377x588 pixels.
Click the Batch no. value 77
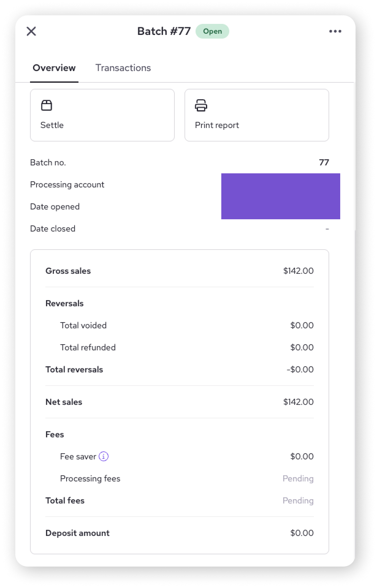click(324, 162)
